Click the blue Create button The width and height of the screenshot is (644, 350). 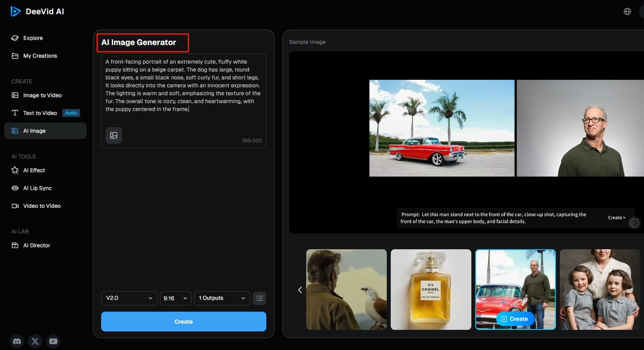tap(184, 322)
